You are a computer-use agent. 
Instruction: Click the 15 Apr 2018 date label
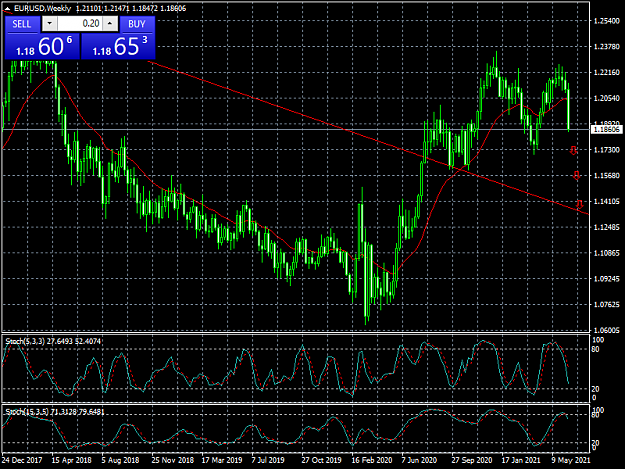point(71,460)
